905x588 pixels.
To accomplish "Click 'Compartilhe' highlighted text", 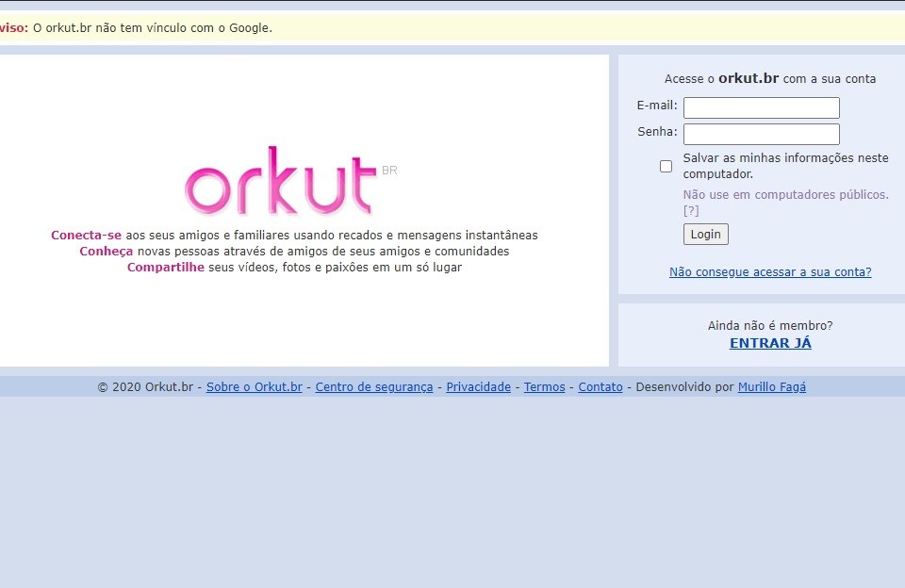I will coord(166,268).
